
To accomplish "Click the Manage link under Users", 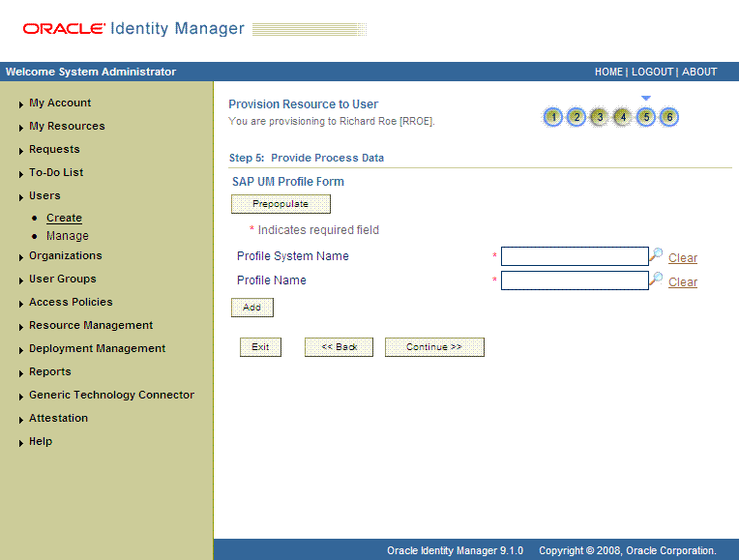I will coord(68,236).
